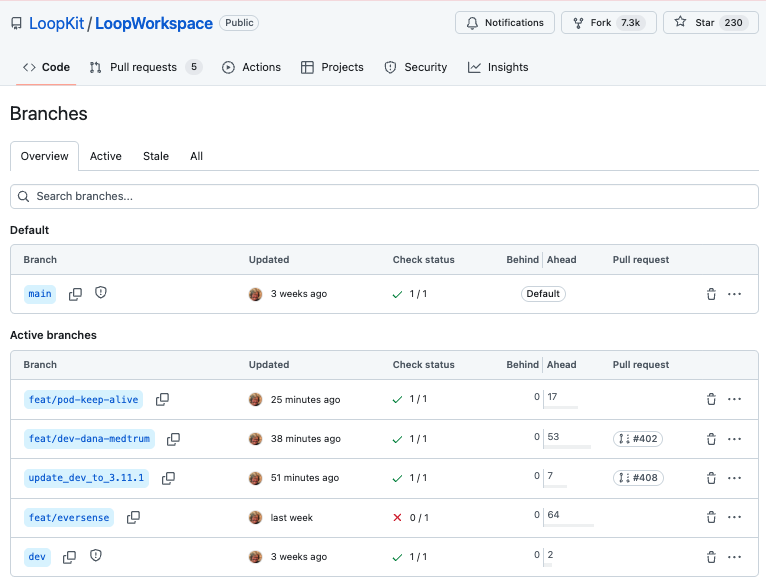Open the LoopWorkspace repository link
The width and height of the screenshot is (766, 585).
point(154,23)
